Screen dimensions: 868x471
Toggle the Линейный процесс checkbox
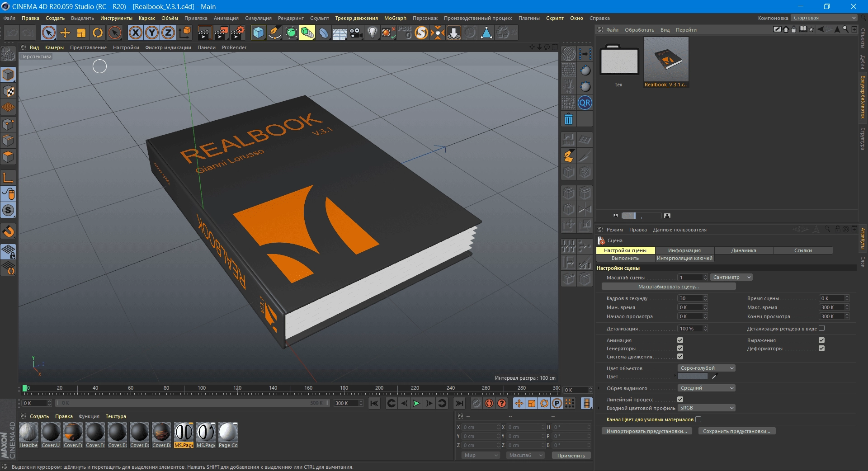pyautogui.click(x=680, y=400)
